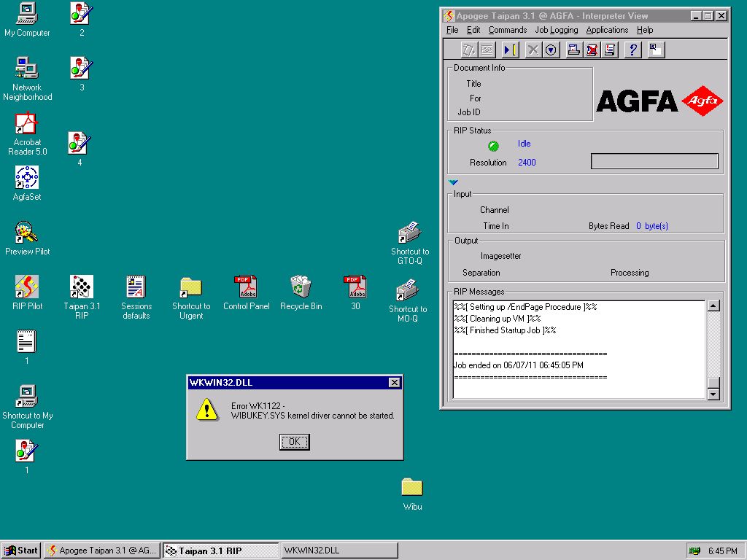The width and height of the screenshot is (747, 560).
Task: Switch to Apogee Taipan 3.1 taskbar button
Action: coord(102,551)
